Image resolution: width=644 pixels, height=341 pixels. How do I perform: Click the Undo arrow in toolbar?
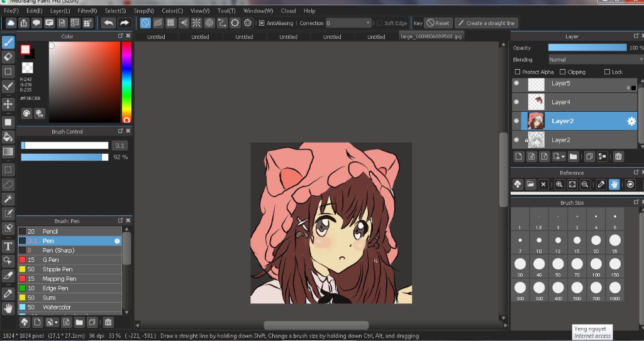(x=108, y=23)
